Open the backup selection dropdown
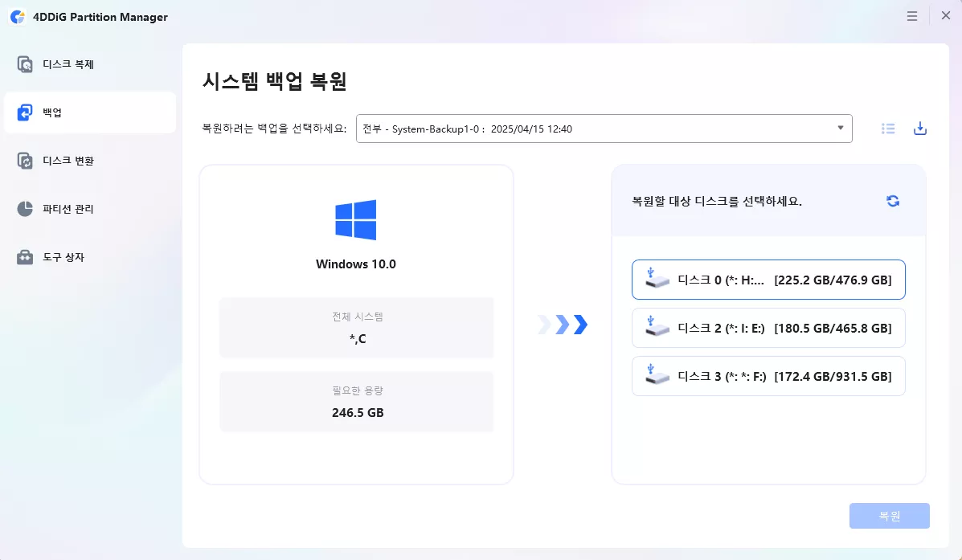 (x=604, y=129)
